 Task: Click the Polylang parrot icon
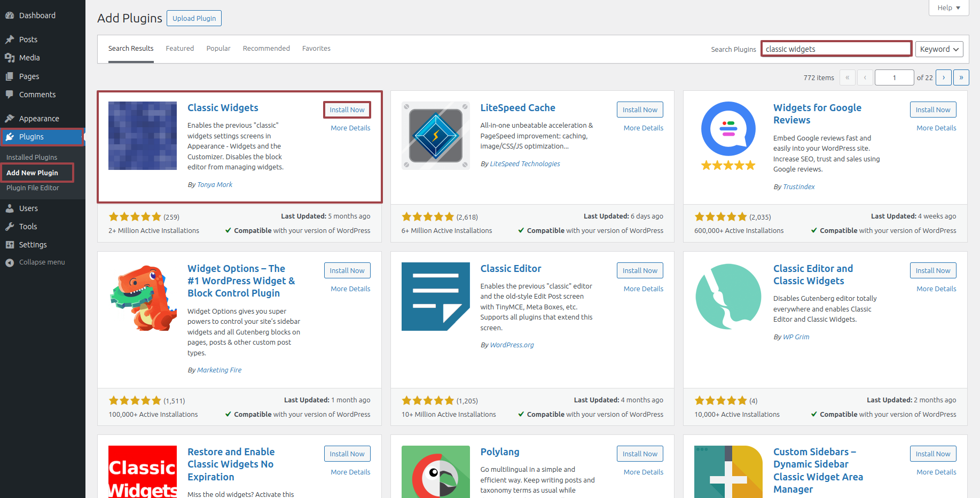[436, 472]
